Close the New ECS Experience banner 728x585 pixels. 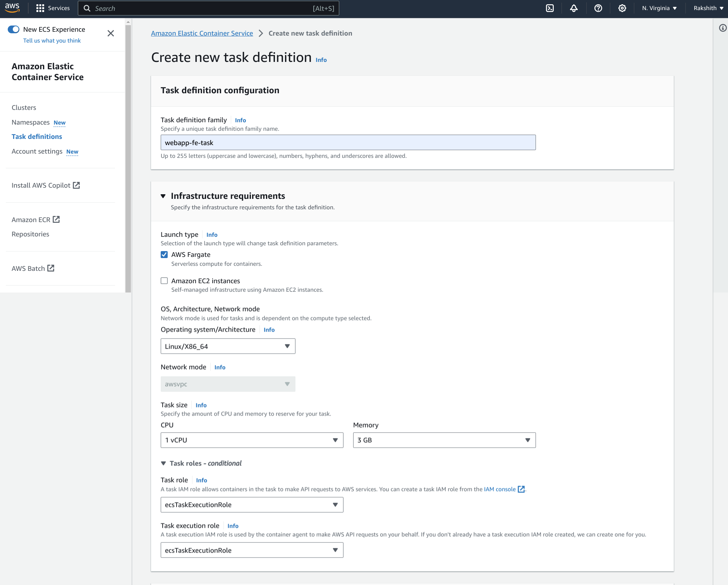pyautogui.click(x=111, y=33)
